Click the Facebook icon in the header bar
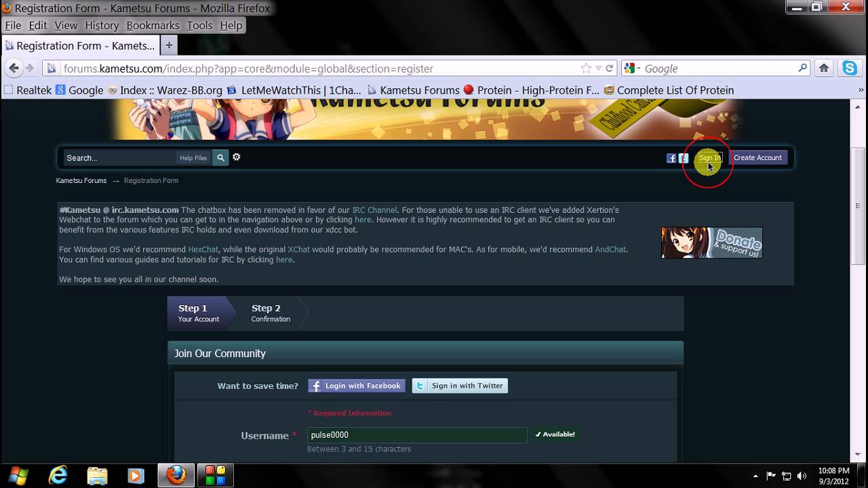This screenshot has width=868, height=488. click(x=671, y=158)
